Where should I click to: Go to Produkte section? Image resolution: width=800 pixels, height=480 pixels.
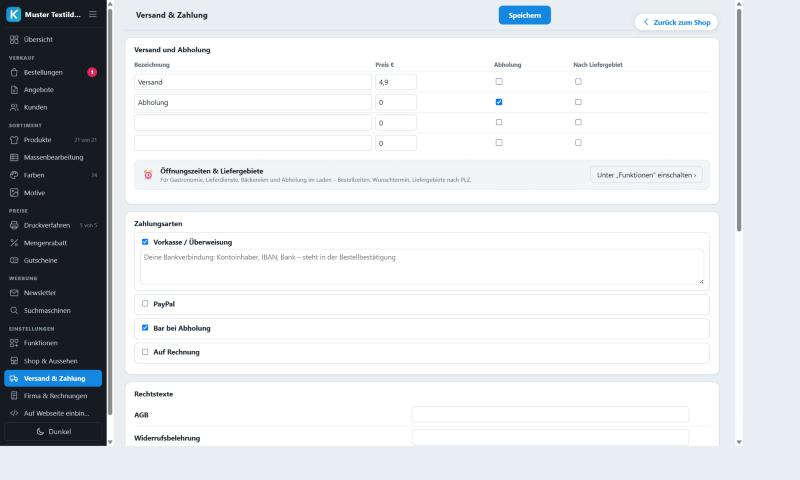click(53, 140)
